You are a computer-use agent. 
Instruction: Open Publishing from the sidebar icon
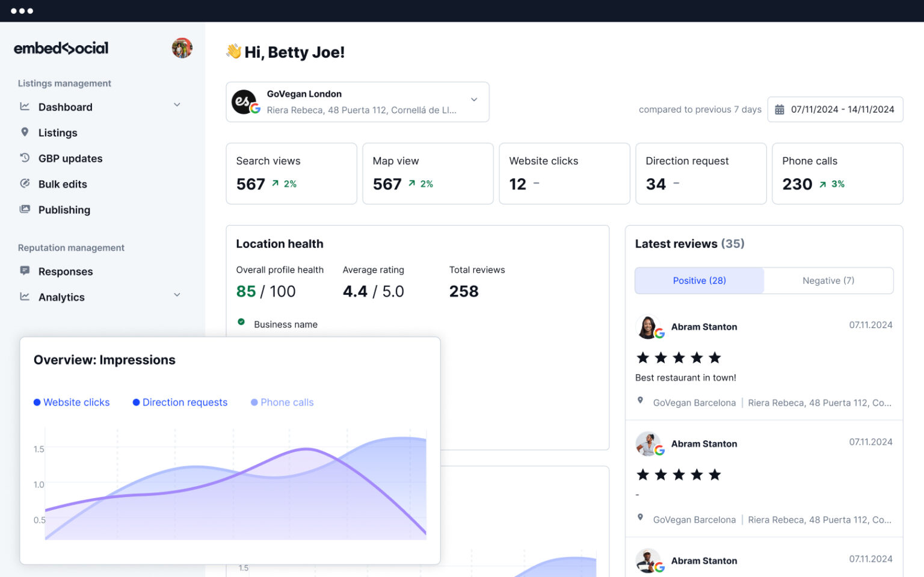coord(25,209)
